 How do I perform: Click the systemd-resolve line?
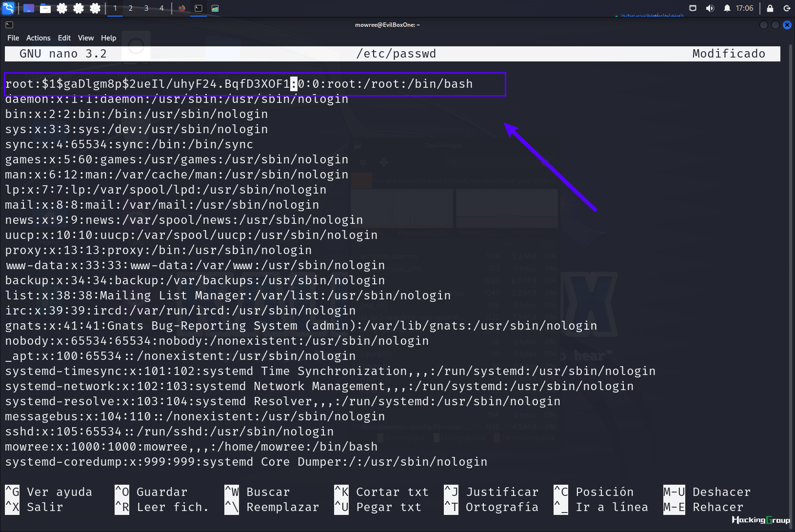[x=283, y=401]
